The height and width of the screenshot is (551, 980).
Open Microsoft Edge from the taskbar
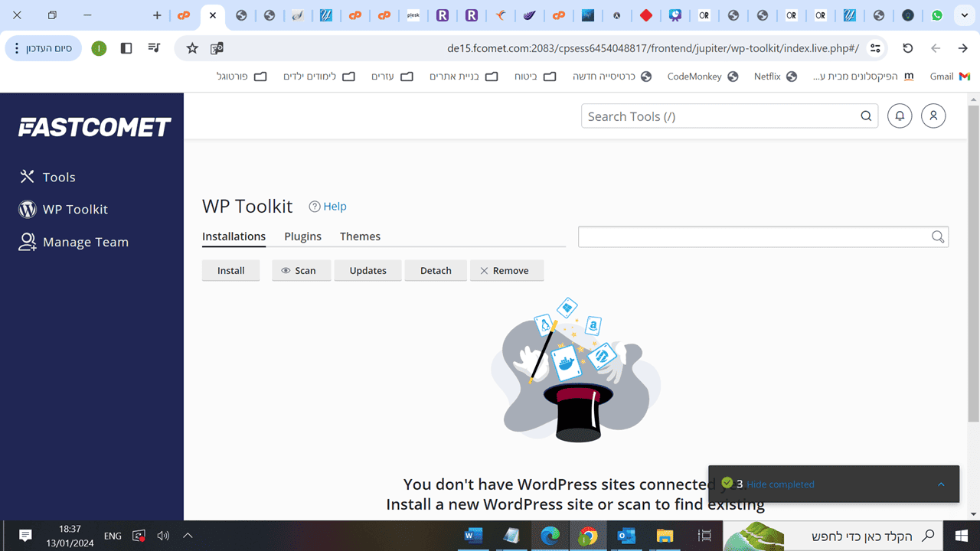point(550,536)
